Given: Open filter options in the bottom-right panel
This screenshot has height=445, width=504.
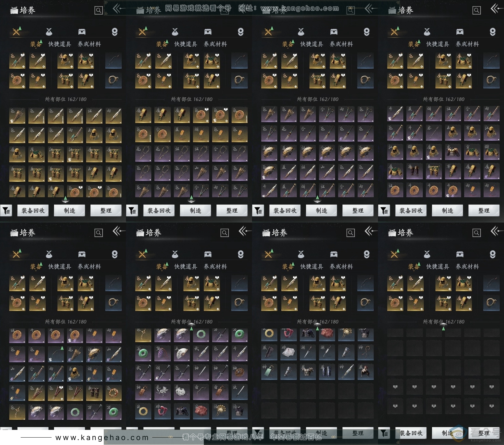Looking at the screenshot, I should coord(384,433).
